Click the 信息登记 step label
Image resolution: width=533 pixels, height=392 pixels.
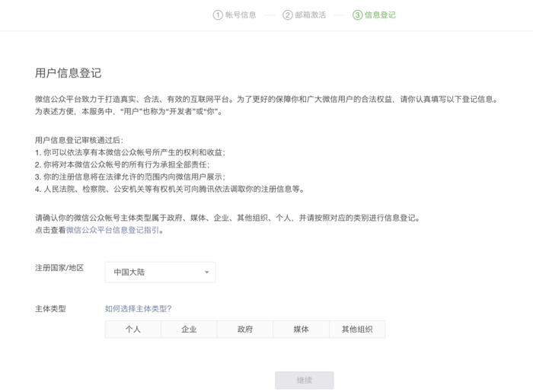380,15
